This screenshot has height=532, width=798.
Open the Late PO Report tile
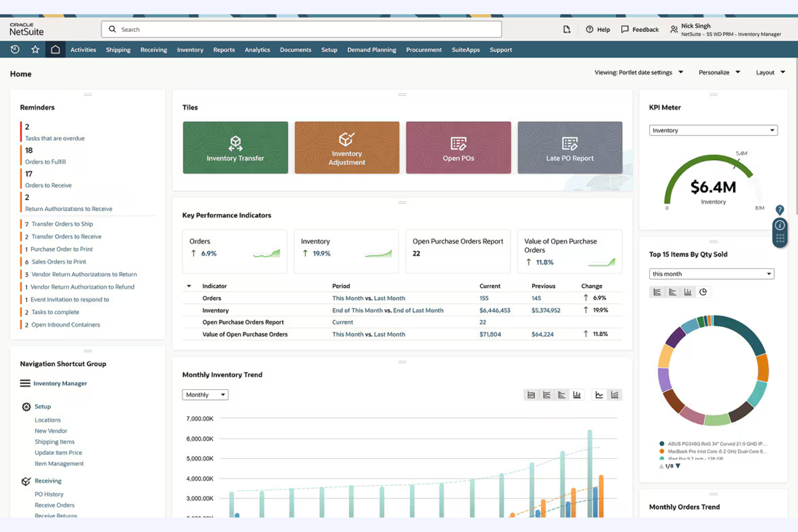click(x=569, y=147)
